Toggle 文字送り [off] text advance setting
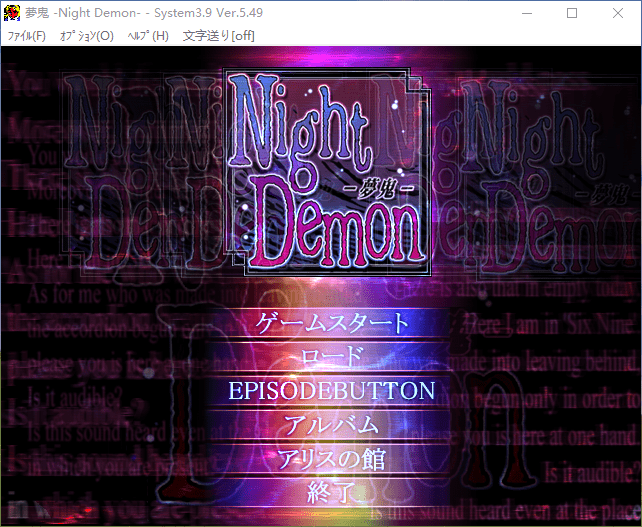 (x=218, y=36)
